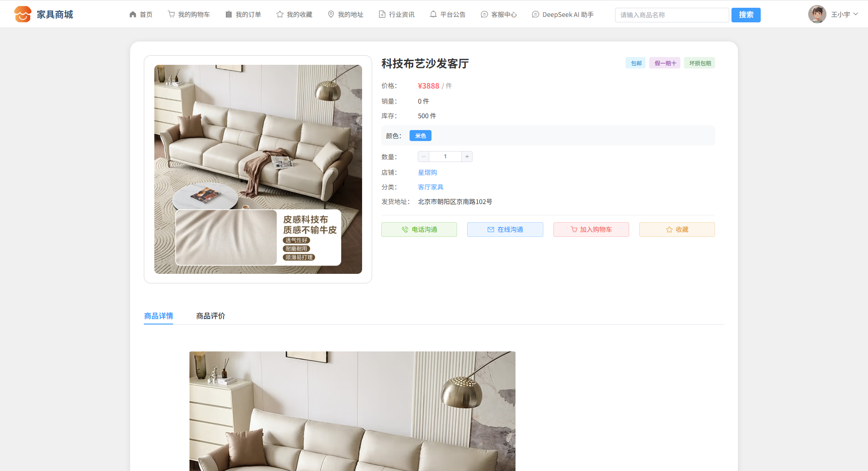Click the furniture mall logo icon

[22, 14]
